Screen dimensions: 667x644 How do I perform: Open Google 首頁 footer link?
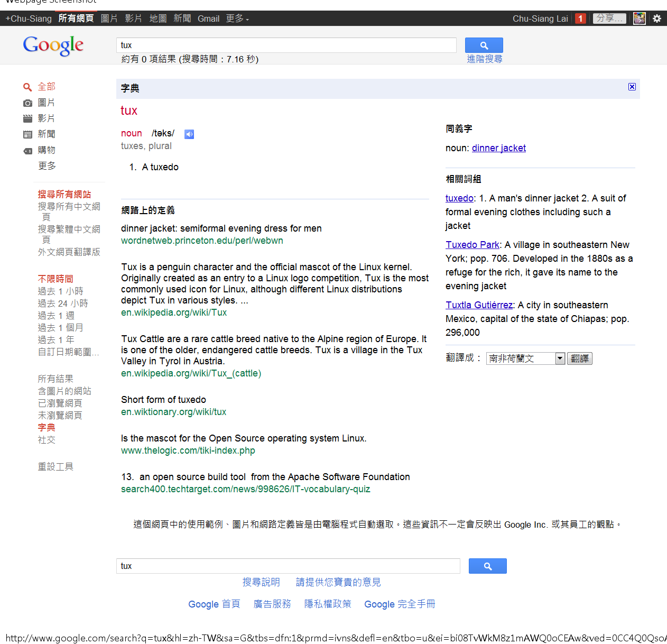pyautogui.click(x=214, y=604)
